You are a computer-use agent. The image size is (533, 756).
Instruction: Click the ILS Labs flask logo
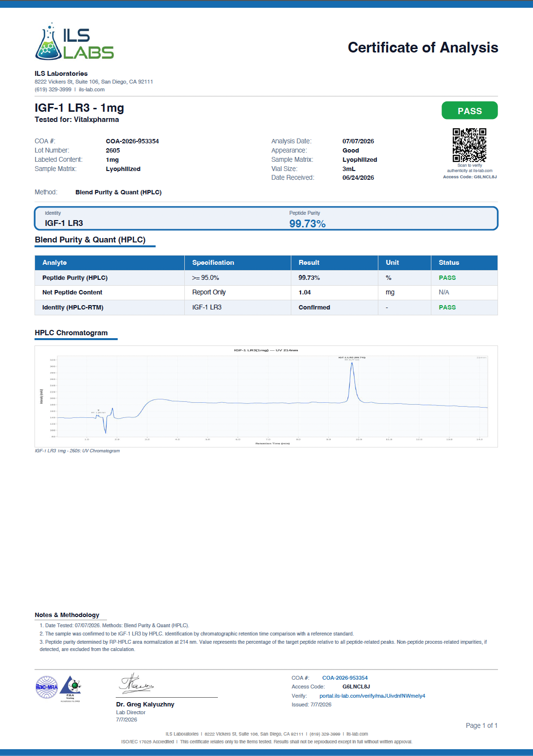[x=74, y=41]
